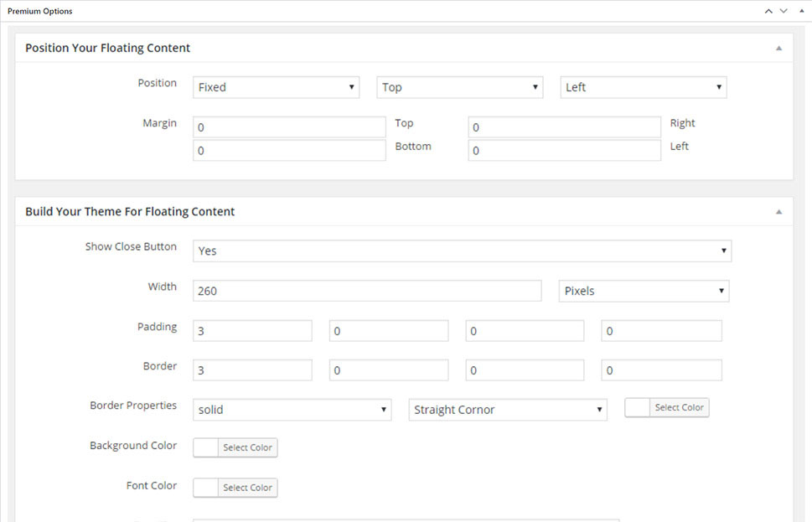The width and height of the screenshot is (812, 522).
Task: Click the third Padding field
Action: point(525,331)
